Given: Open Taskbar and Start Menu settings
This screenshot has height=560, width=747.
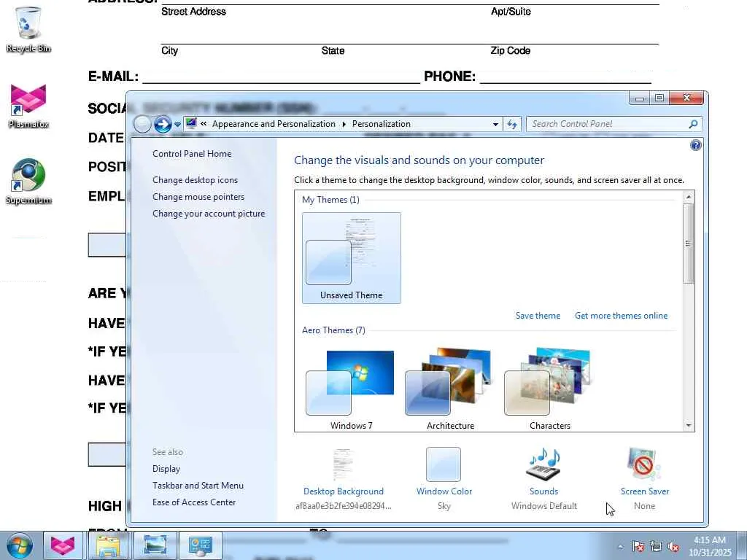Looking at the screenshot, I should coord(198,486).
